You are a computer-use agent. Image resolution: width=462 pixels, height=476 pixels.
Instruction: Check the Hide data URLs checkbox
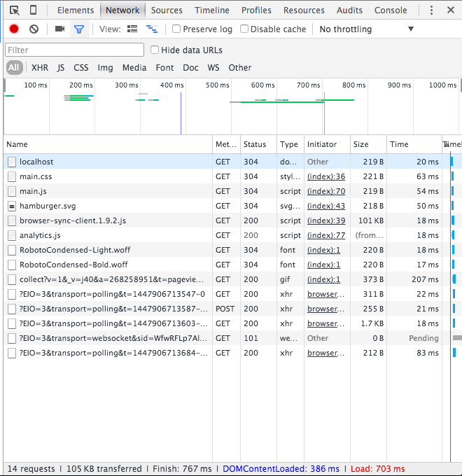(x=155, y=50)
